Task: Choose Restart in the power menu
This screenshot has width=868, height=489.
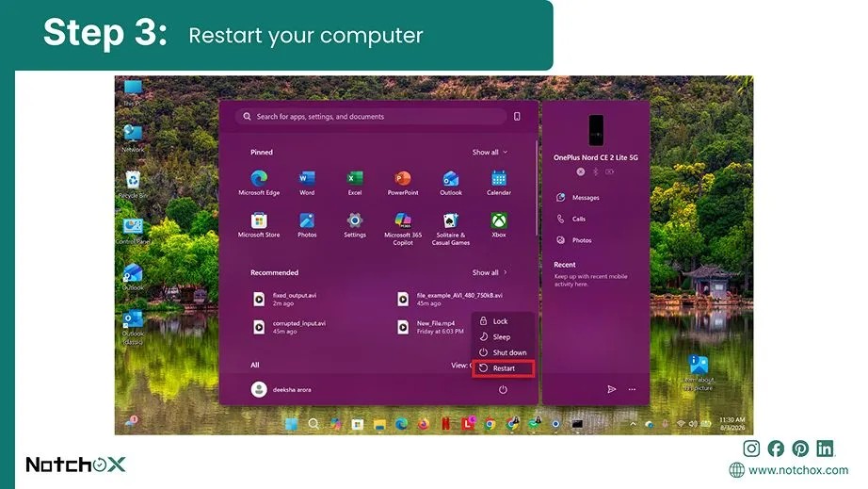Action: (503, 368)
